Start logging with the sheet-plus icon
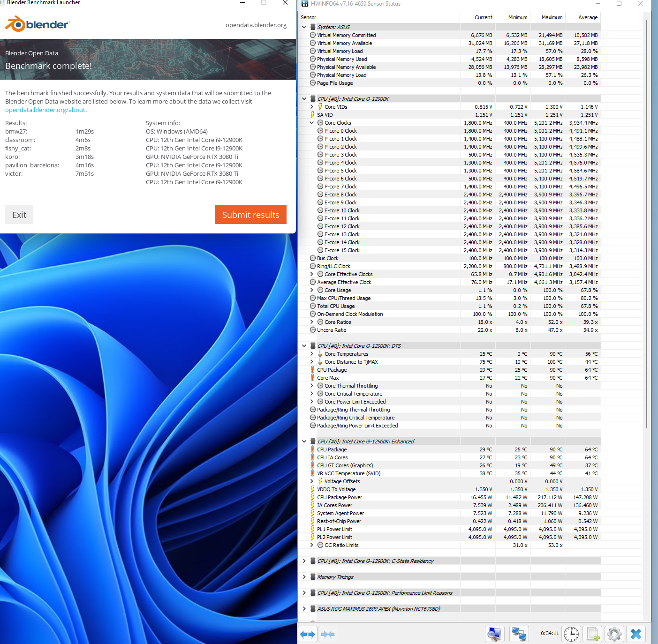 (593, 634)
